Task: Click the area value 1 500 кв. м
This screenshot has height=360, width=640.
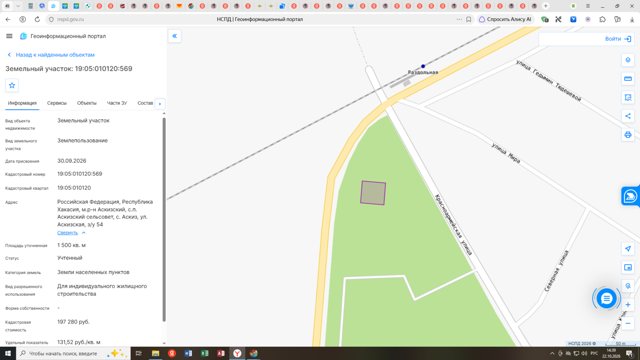Action: [x=71, y=245]
